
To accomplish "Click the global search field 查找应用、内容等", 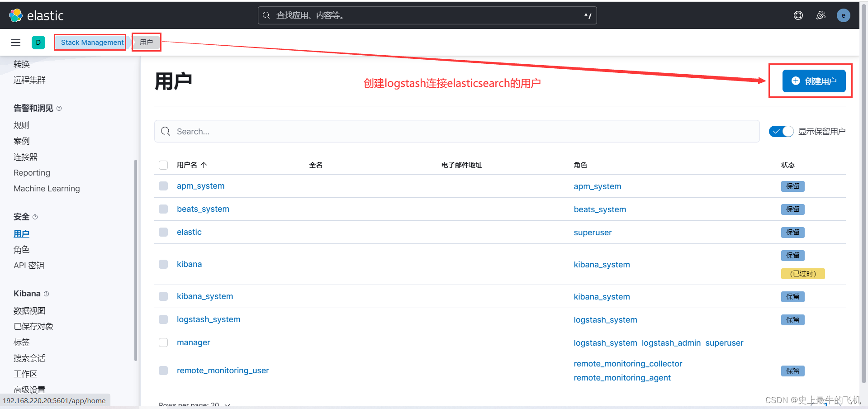I will pos(427,15).
